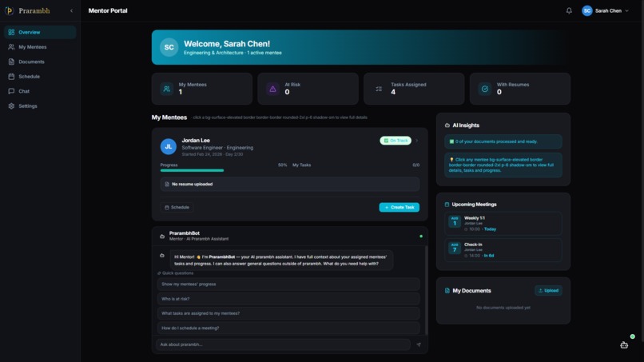Click the Upcoming Meetings calendar icon
The height and width of the screenshot is (362, 644).
tap(447, 205)
